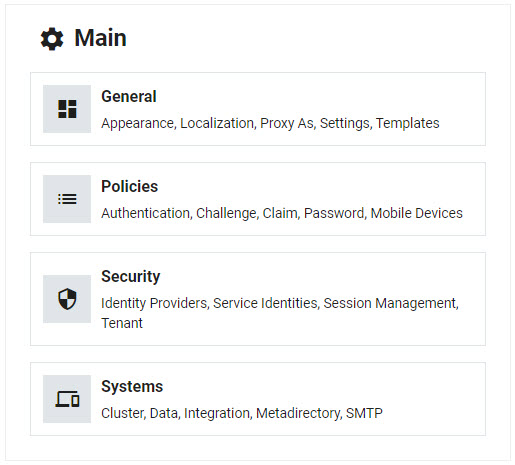Open the General section title
Screen dimensions: 515x465
tap(129, 97)
